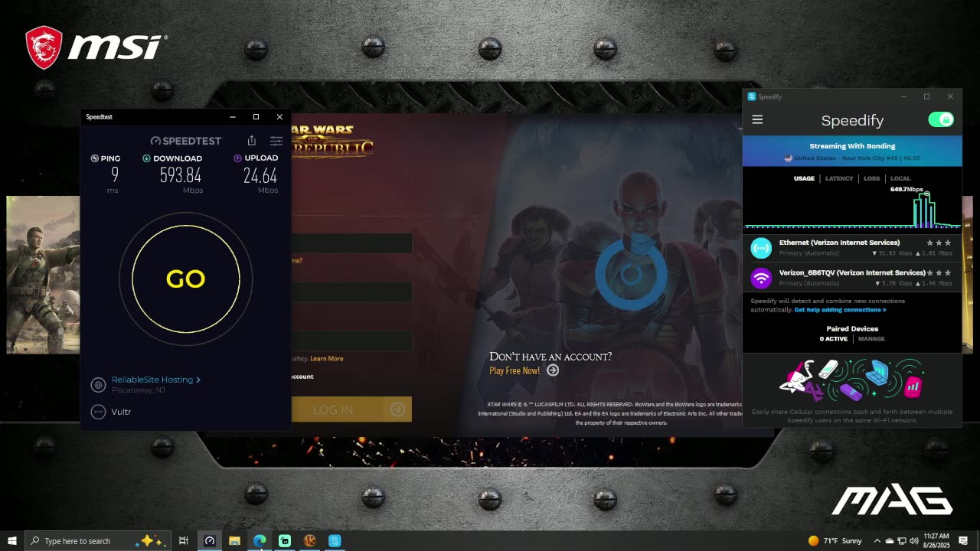Focus the first launcher login field
The height and width of the screenshot is (551, 980).
coord(351,244)
